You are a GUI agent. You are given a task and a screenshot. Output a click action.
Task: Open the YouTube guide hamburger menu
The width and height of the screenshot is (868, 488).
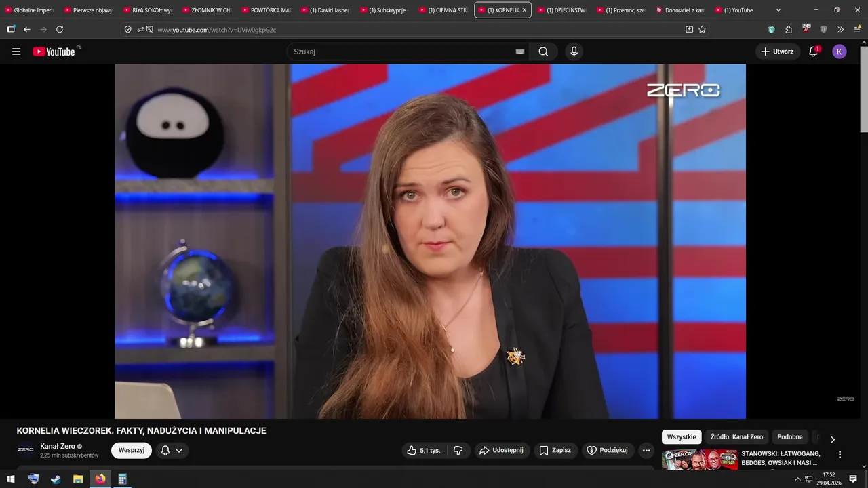tap(16, 52)
